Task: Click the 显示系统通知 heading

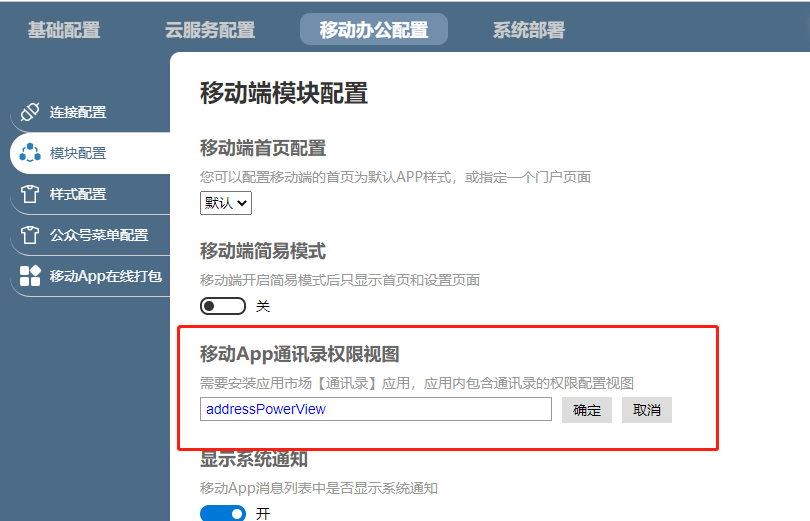Action: point(254,459)
